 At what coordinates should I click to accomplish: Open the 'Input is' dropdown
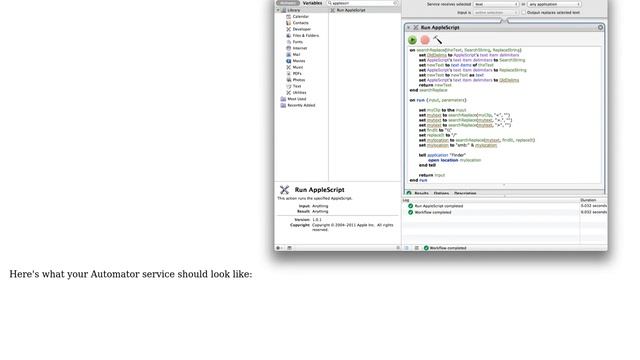coord(496,13)
